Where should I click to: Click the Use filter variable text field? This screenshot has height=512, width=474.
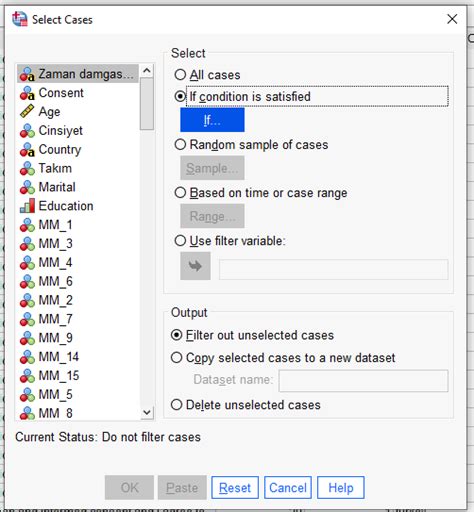click(x=333, y=269)
